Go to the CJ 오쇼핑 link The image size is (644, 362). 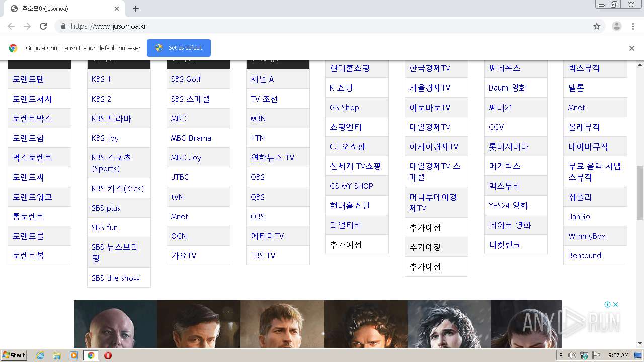click(x=347, y=147)
